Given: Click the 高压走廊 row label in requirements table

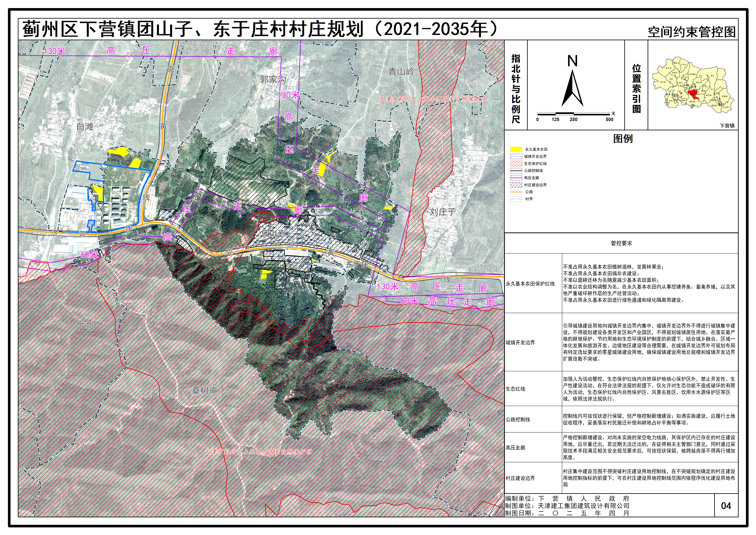Looking at the screenshot, I should pyautogui.click(x=515, y=448).
